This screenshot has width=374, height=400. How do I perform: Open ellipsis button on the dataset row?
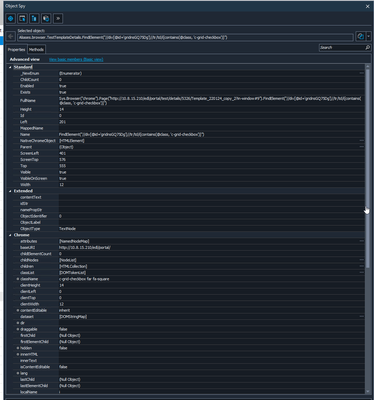[361, 317]
